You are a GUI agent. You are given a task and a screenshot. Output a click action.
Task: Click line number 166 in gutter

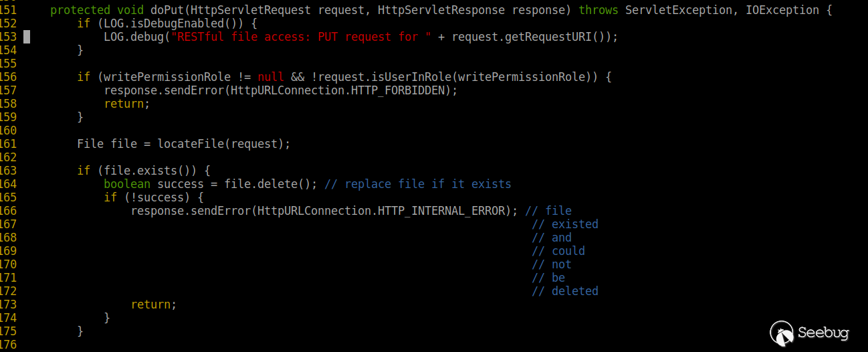click(8, 211)
